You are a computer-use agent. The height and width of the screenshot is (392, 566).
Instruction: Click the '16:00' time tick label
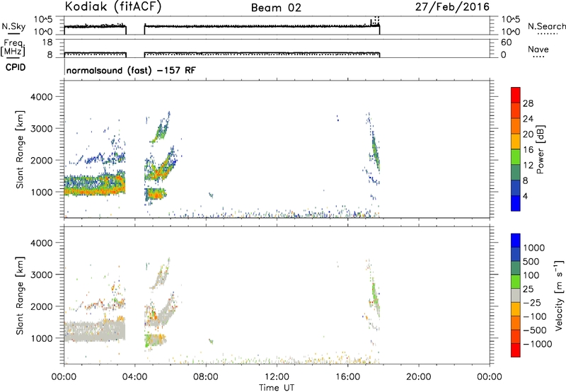point(347,377)
